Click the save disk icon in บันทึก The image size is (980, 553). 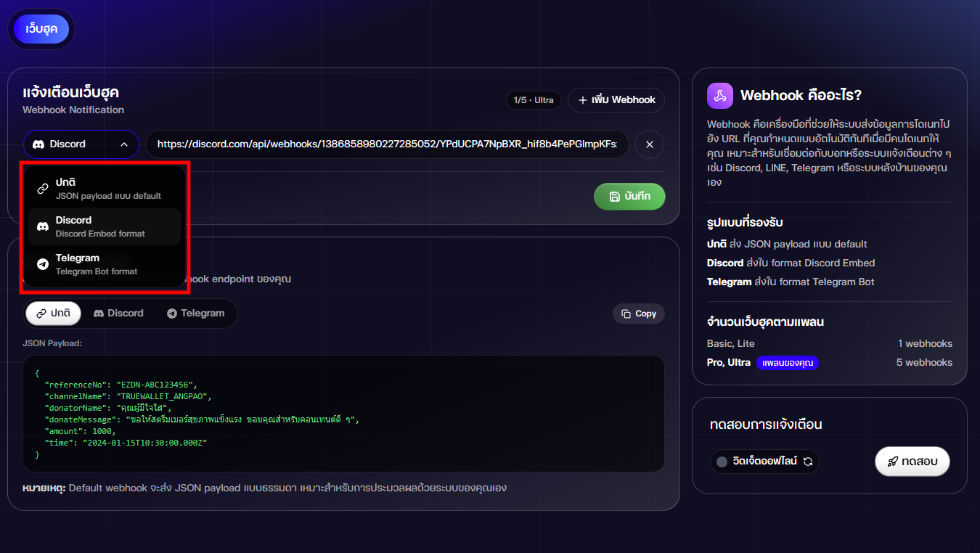[615, 197]
